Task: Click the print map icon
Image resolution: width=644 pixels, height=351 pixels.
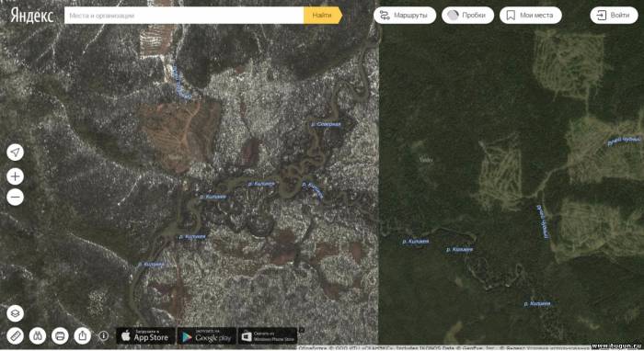Action: (60, 336)
